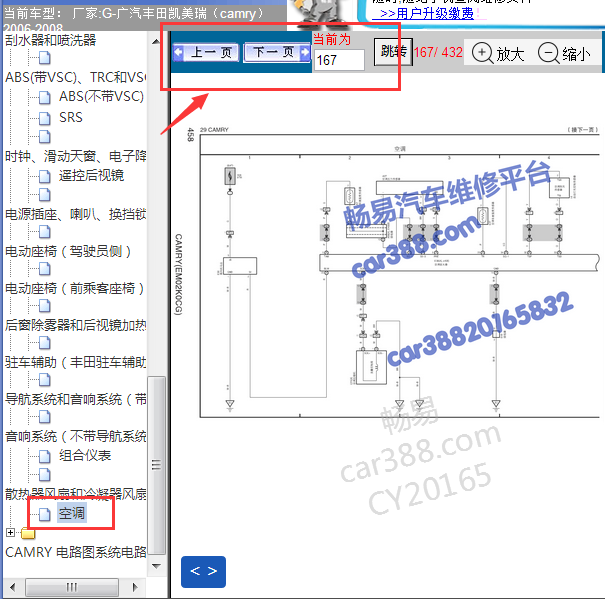Open the page icon next to 遥控后视镜
The height and width of the screenshot is (599, 605).
[45, 177]
